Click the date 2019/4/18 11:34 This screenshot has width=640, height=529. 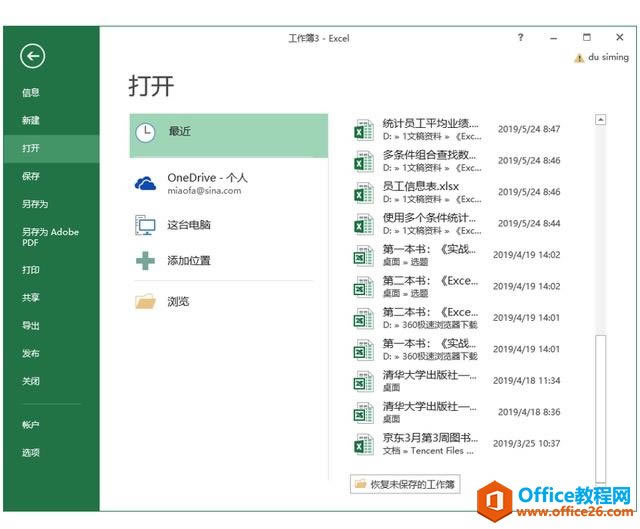[527, 380]
